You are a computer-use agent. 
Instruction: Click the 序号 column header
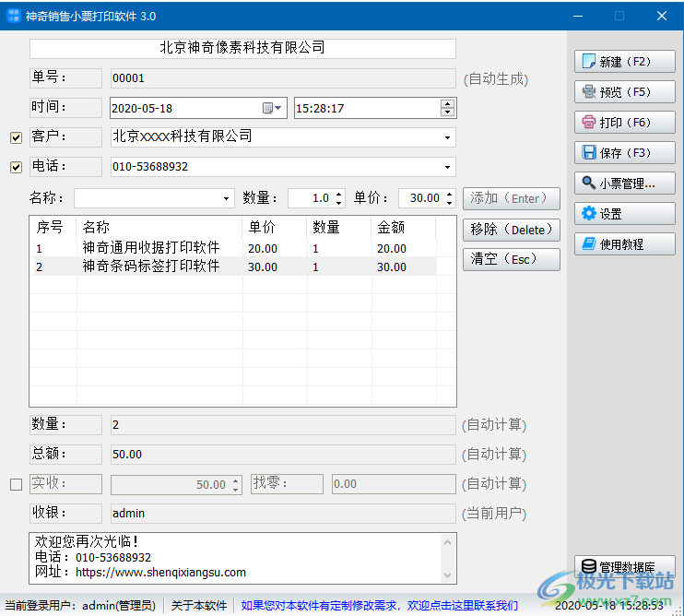click(x=53, y=227)
